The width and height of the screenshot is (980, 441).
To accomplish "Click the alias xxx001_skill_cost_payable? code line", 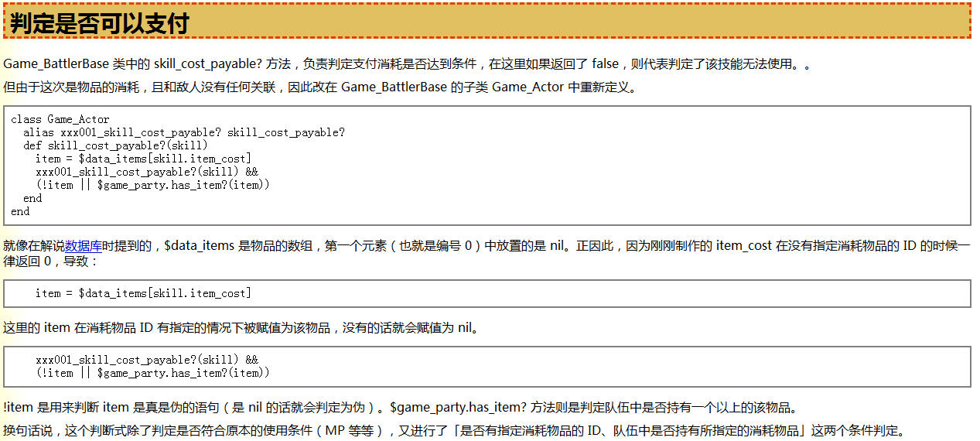I will (x=184, y=132).
